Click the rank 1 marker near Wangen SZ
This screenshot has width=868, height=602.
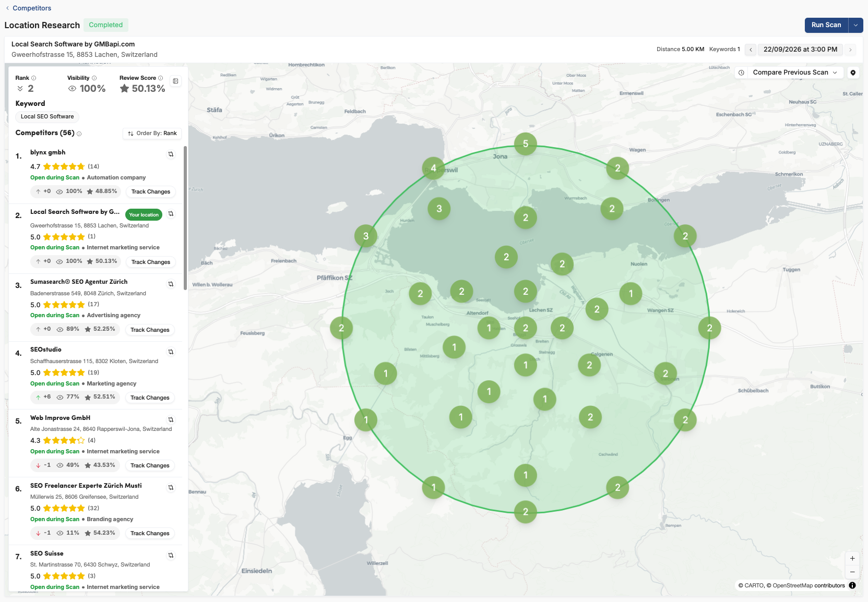tap(631, 293)
